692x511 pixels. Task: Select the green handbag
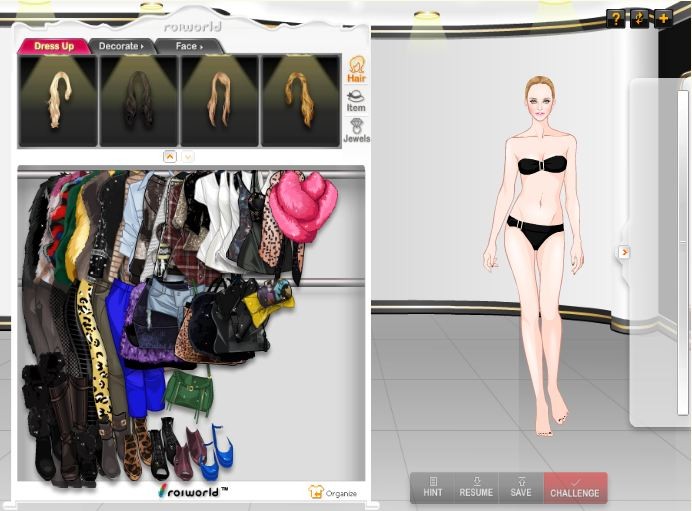point(188,391)
